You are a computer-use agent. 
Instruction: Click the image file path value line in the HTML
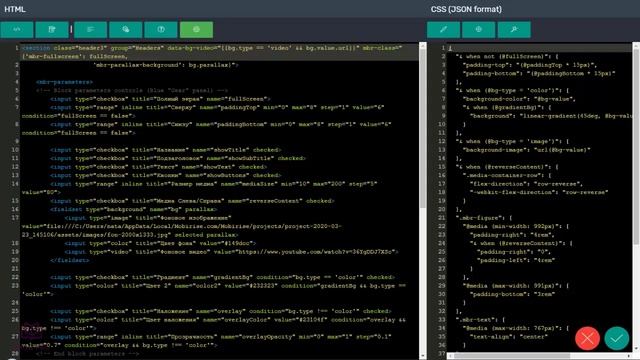[x=182, y=226]
